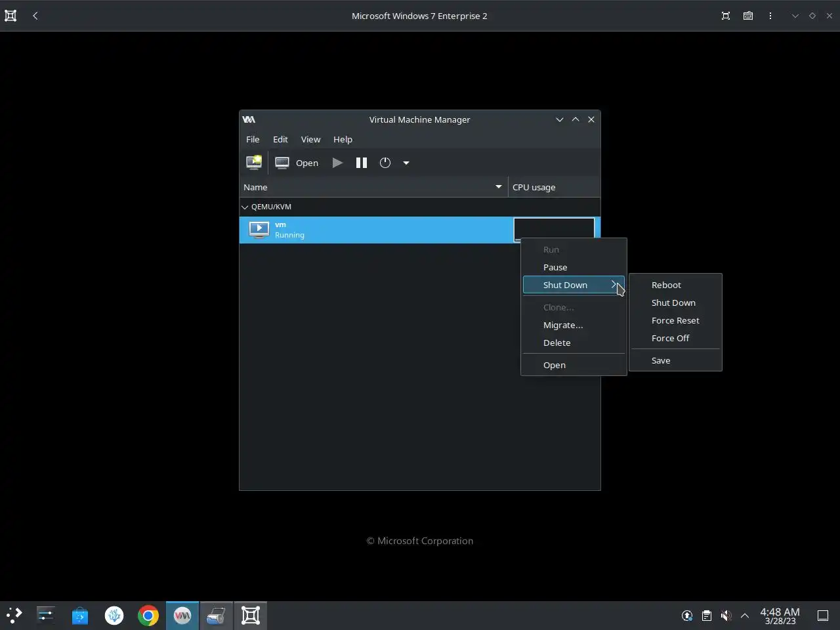Click the printer/scanner taskbar icon
This screenshot has width=840, height=630.
coord(217,616)
